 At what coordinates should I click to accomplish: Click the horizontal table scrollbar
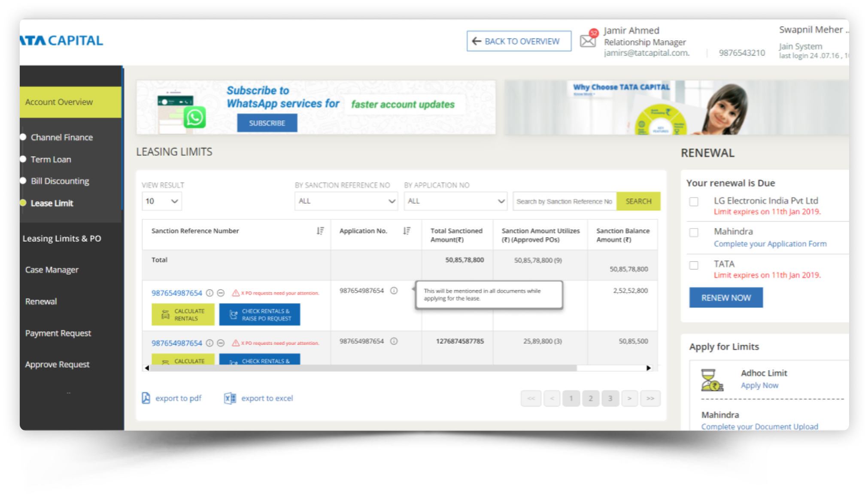363,368
